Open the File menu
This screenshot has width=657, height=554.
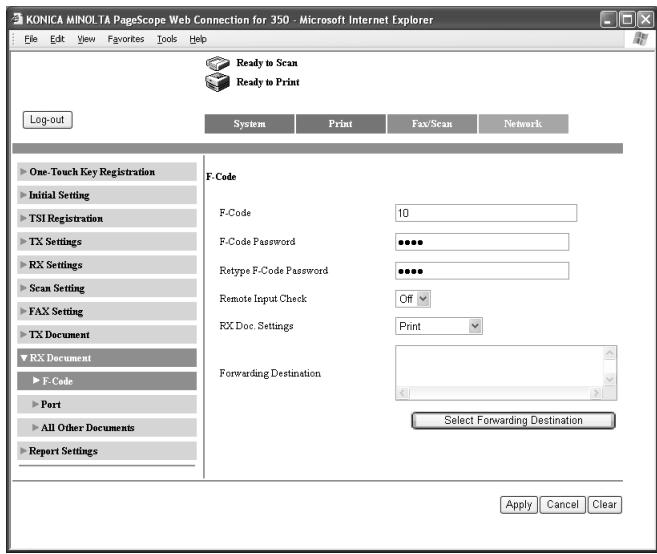pyautogui.click(x=31, y=39)
